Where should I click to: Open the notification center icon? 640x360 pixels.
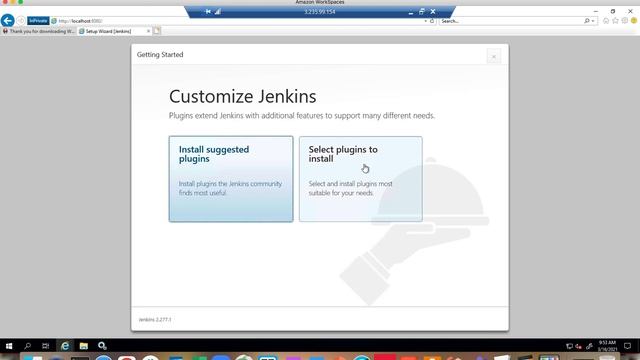coord(627,346)
